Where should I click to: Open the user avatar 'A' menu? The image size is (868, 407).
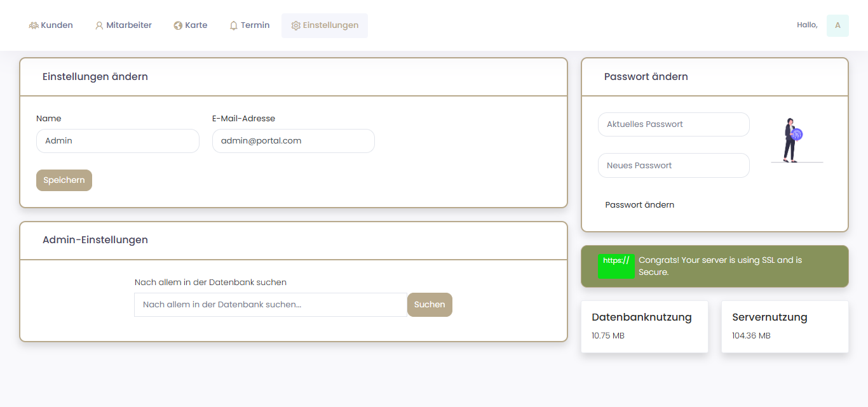click(x=837, y=25)
